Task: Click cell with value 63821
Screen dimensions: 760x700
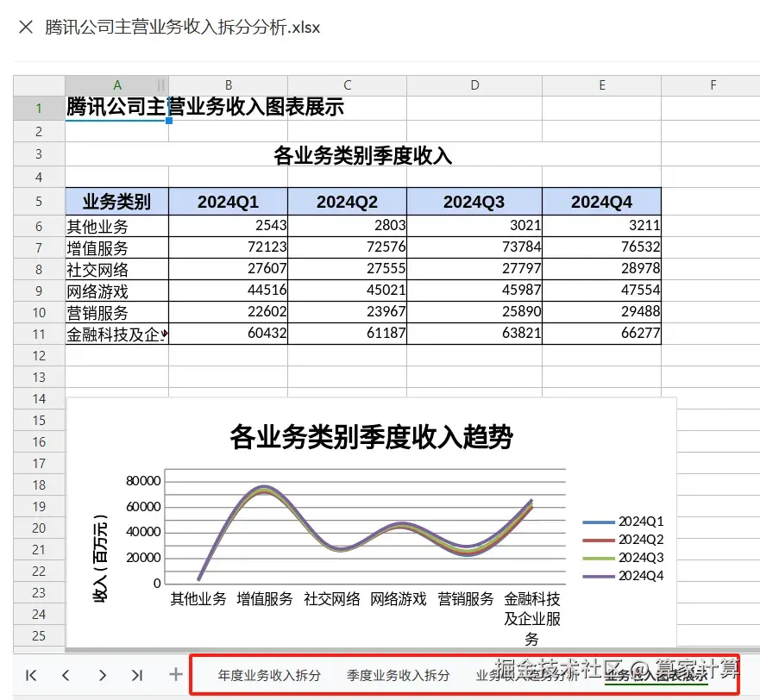Action: coord(474,334)
